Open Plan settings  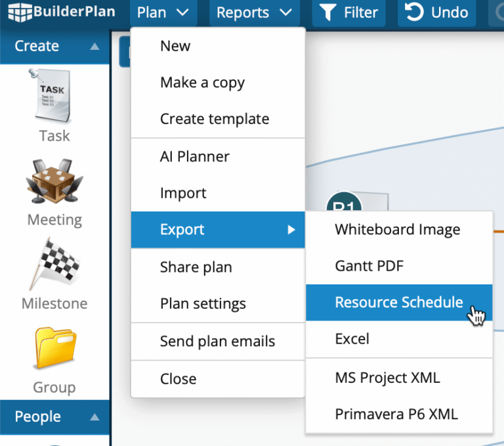coord(203,304)
